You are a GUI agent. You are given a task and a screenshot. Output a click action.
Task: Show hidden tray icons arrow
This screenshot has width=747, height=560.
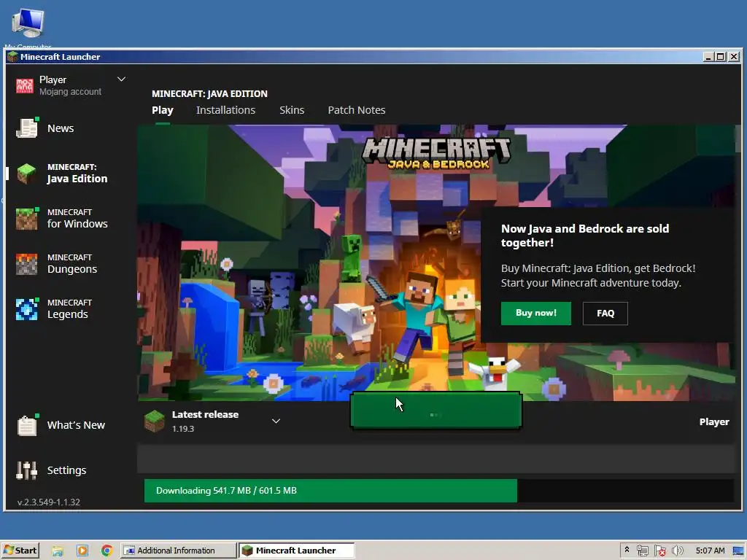627,550
